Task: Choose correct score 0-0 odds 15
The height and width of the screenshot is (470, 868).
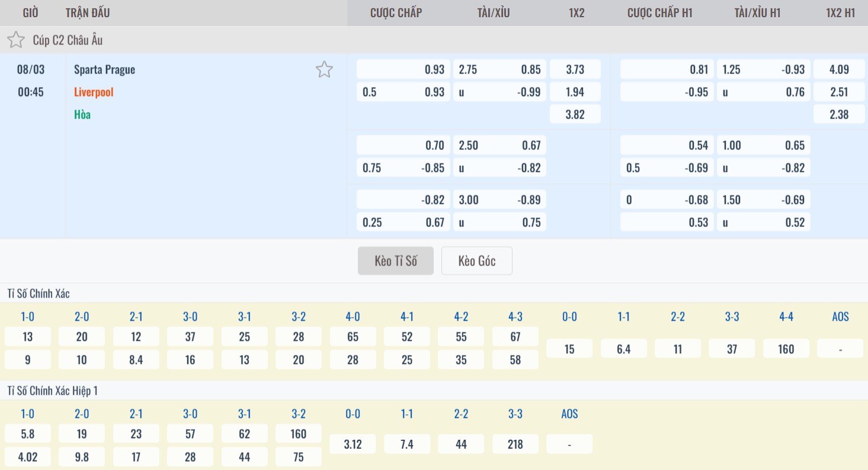Action: click(x=569, y=348)
